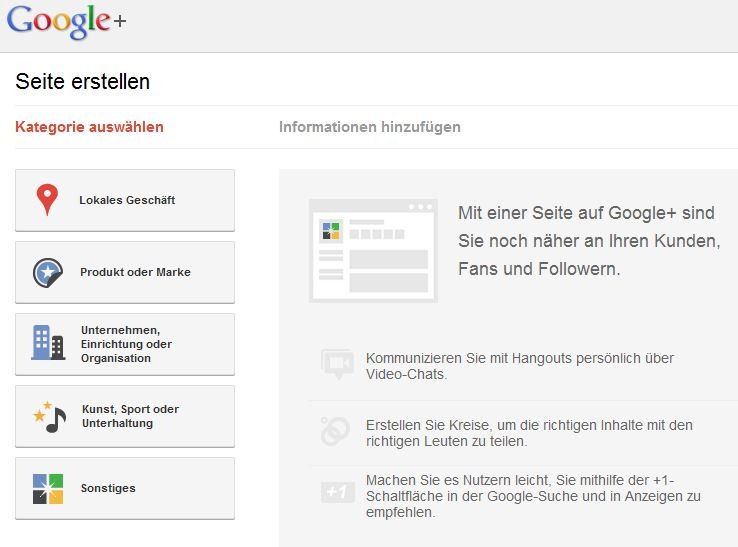738x547 pixels.
Task: Click the interlocking circles Kreise icon
Action: point(335,430)
